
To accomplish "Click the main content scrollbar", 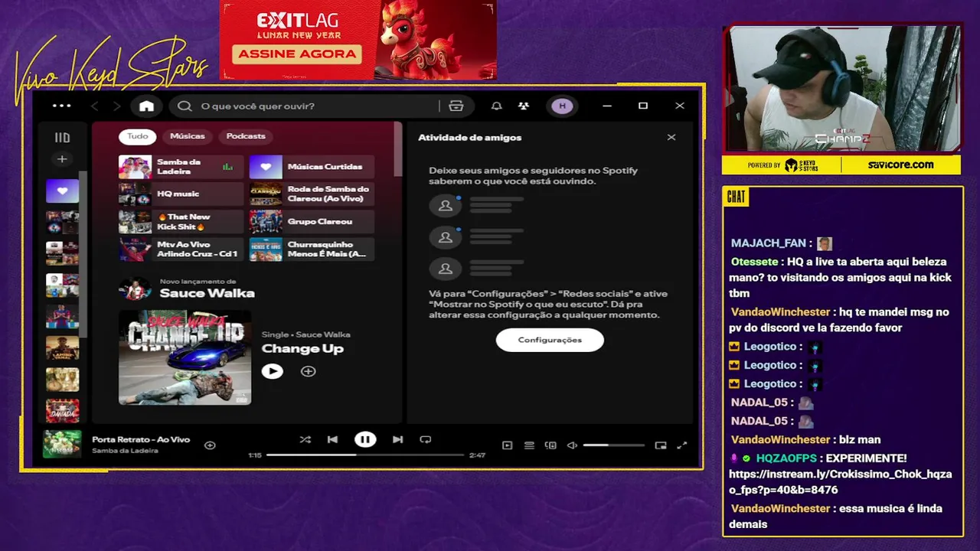I will tap(397, 150).
